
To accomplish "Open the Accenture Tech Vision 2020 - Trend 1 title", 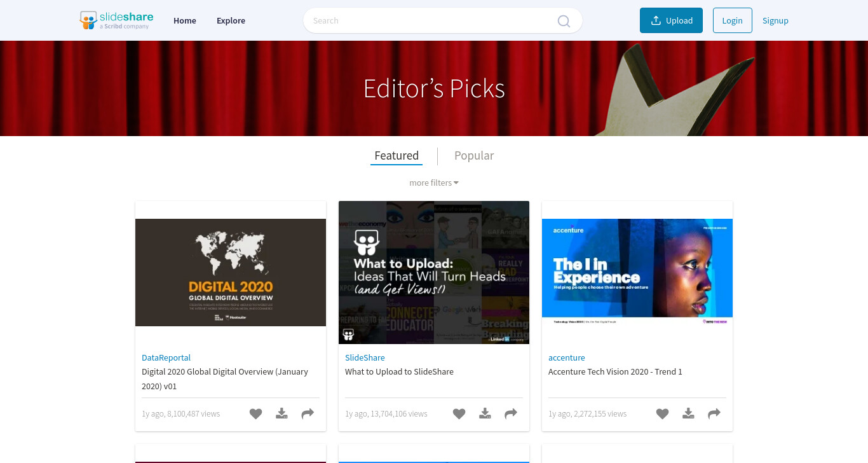I will (615, 372).
